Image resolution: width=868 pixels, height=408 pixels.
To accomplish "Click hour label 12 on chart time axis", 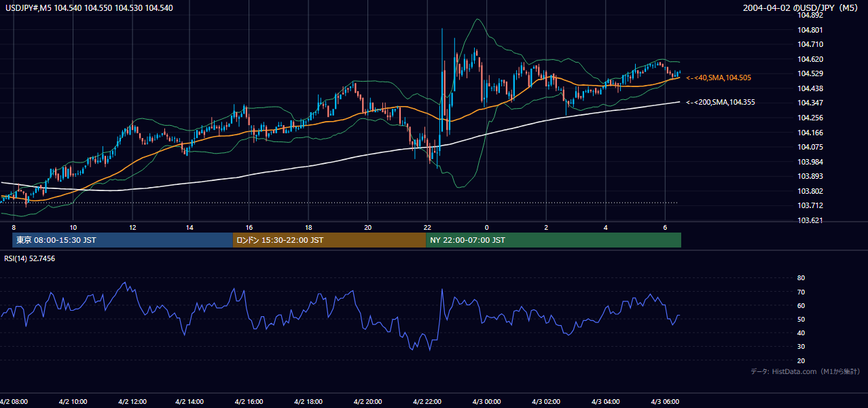I will [132, 227].
